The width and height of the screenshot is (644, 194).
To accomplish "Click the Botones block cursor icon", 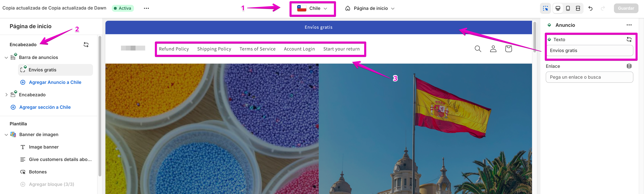I will tap(23, 172).
